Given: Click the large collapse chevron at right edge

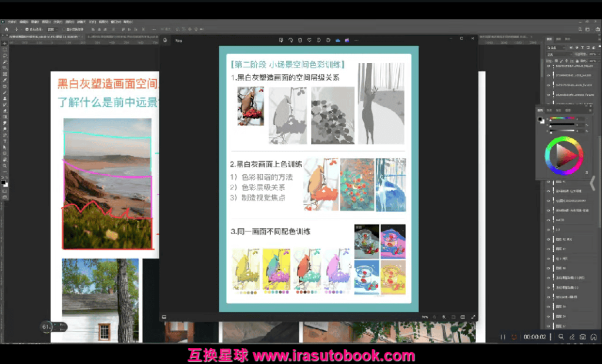Looking at the screenshot, I should (x=593, y=183).
